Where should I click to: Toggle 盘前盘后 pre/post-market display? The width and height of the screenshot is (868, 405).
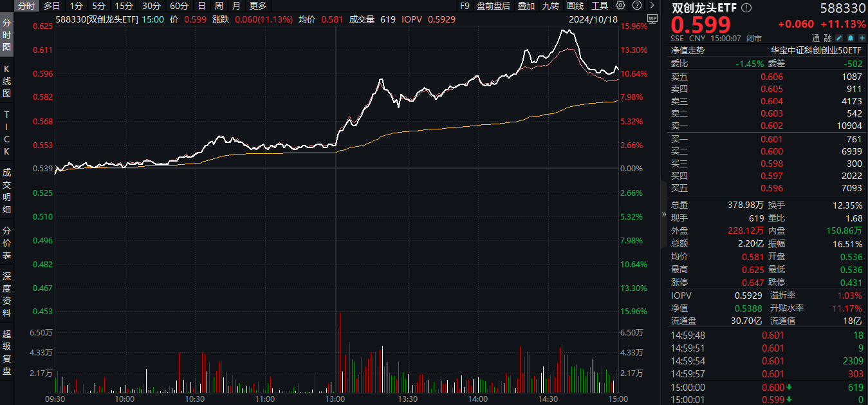point(493,6)
